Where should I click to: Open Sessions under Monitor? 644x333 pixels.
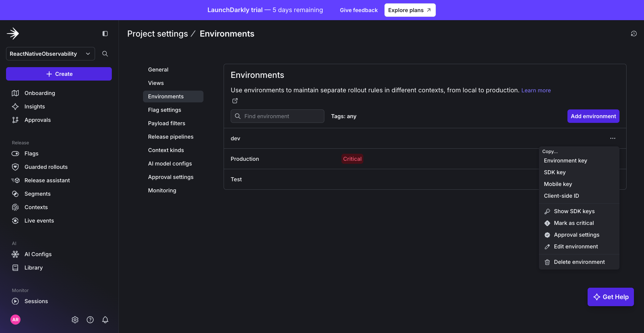tap(36, 301)
